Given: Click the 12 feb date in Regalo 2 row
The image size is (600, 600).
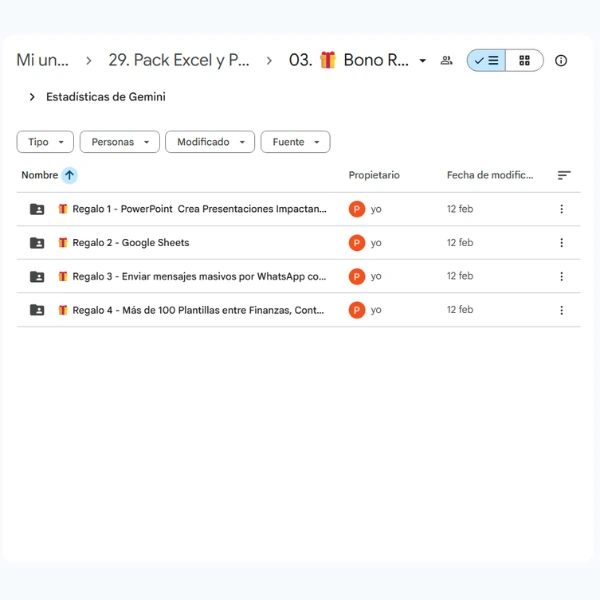Looking at the screenshot, I should click(460, 243).
